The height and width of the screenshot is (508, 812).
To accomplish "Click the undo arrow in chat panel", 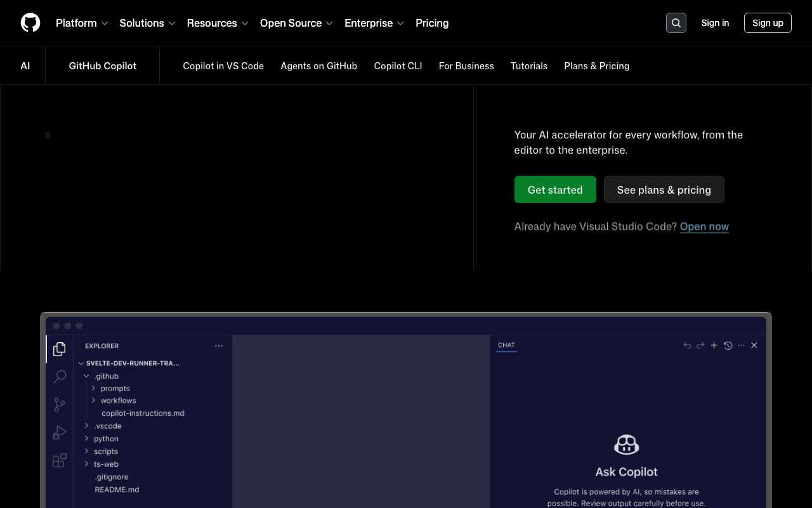I will click(687, 345).
